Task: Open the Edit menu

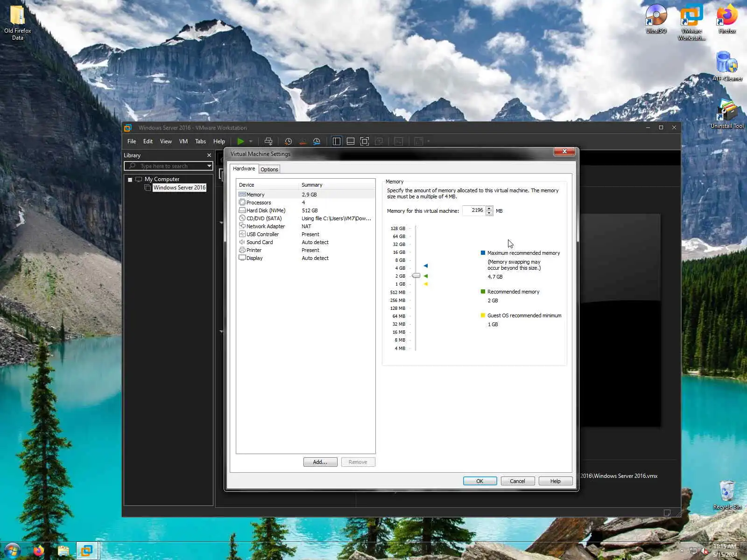Action: point(148,141)
